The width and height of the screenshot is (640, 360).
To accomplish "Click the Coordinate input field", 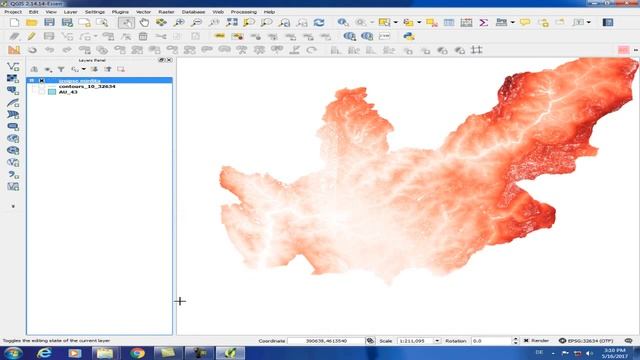I will [326, 340].
